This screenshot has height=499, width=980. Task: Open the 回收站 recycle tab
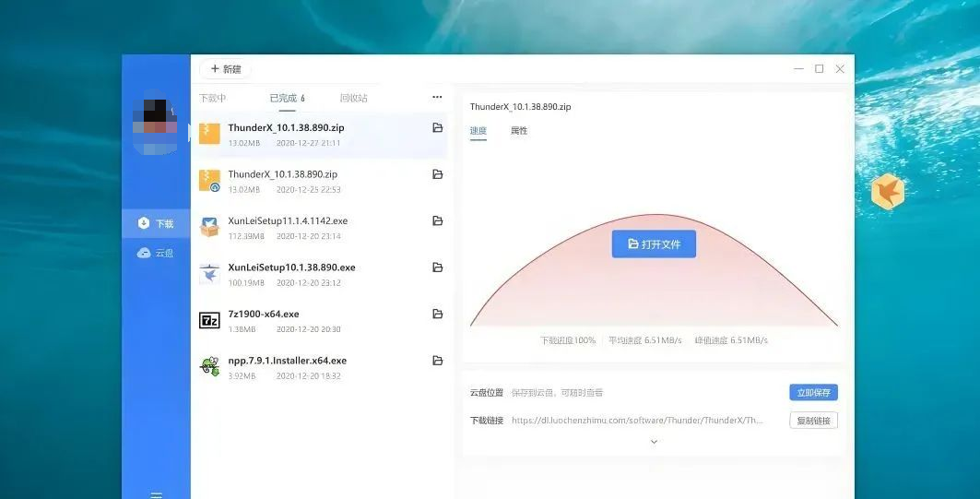pyautogui.click(x=354, y=98)
